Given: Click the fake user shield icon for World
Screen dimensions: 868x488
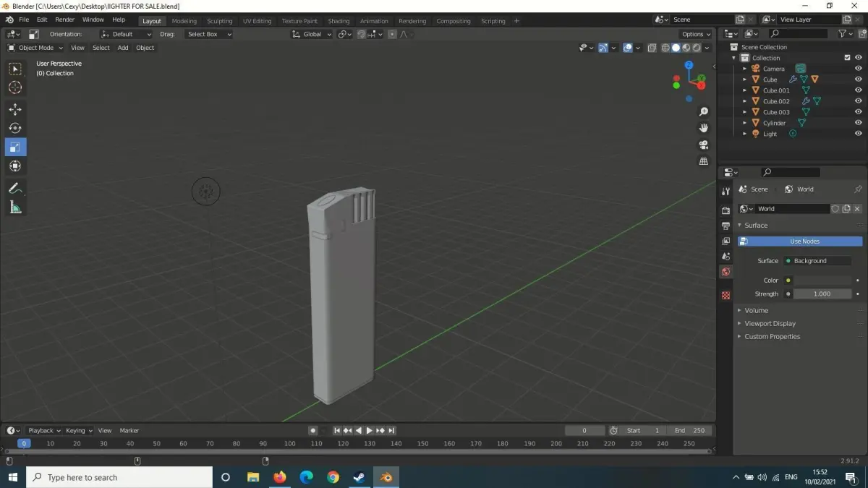Looking at the screenshot, I should click(x=835, y=209).
